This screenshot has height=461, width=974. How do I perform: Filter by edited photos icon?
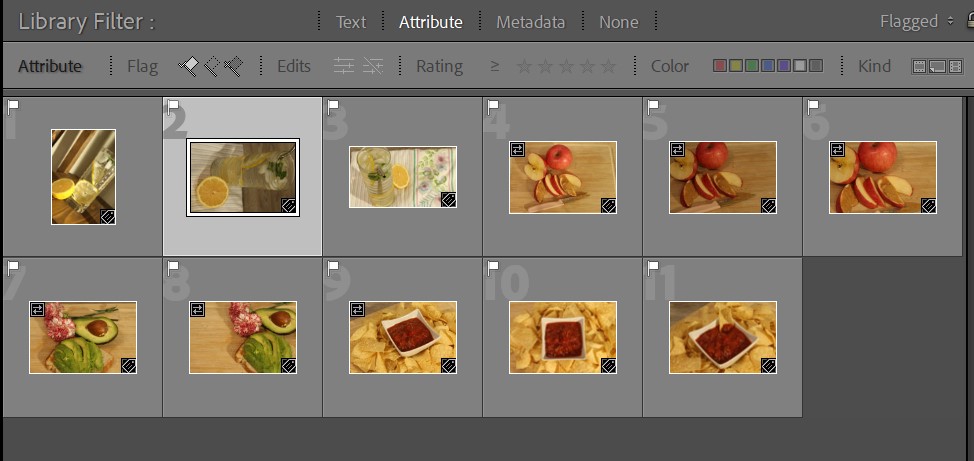[x=344, y=66]
